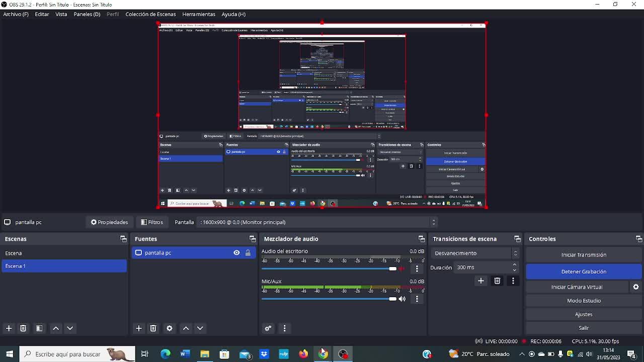Open virtual camera settings gear icon
644x362 pixels.
tap(636, 287)
